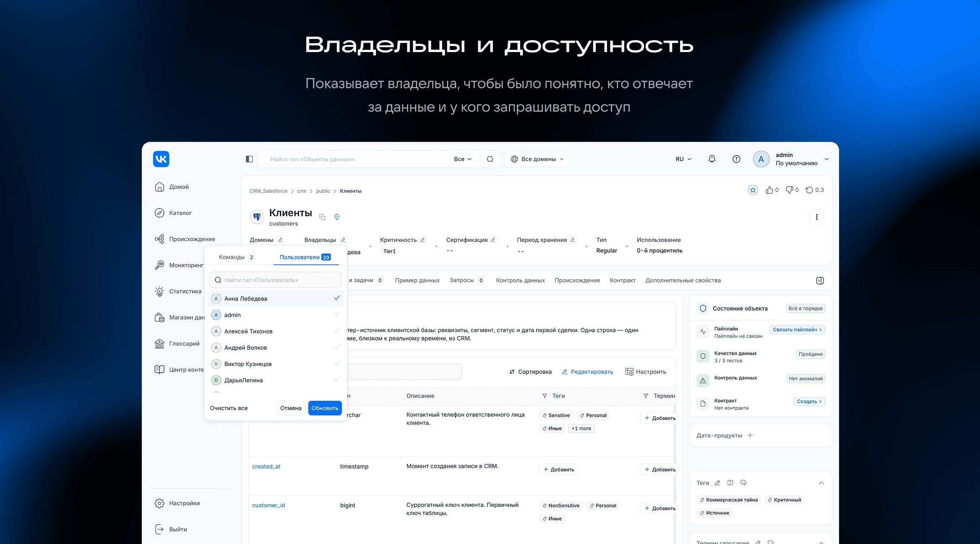Select user Алексей Тихонов
Image resolution: width=980 pixels, height=544 pixels.
[x=276, y=331]
